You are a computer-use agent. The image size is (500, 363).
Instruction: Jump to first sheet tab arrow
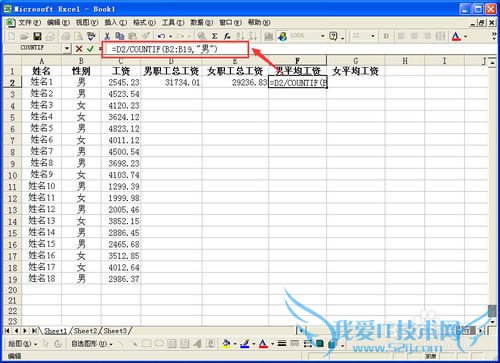[7, 331]
